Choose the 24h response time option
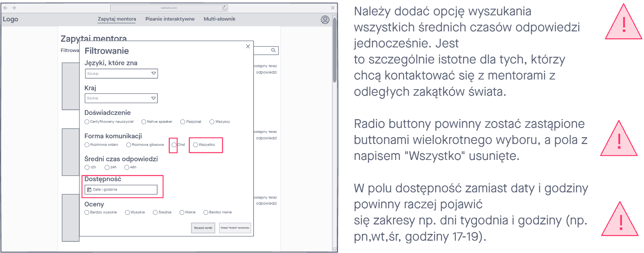 pyautogui.click(x=107, y=167)
